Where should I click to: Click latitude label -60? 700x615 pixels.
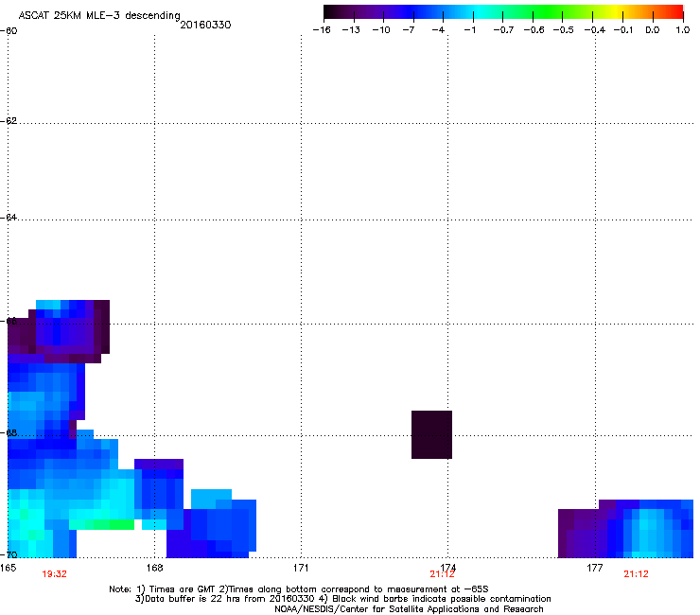9,31
